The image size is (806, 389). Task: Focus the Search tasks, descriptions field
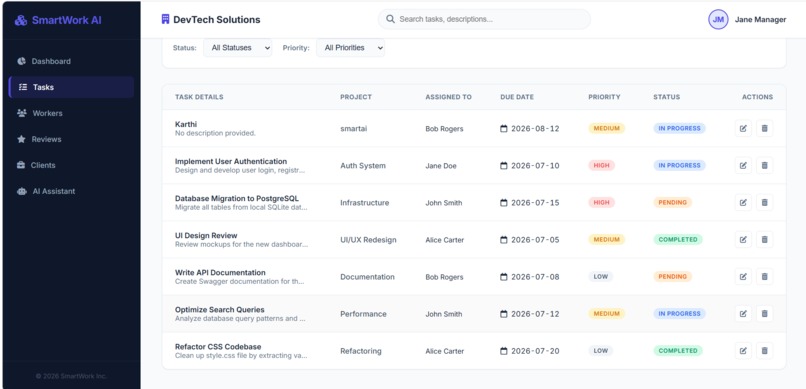coord(484,19)
